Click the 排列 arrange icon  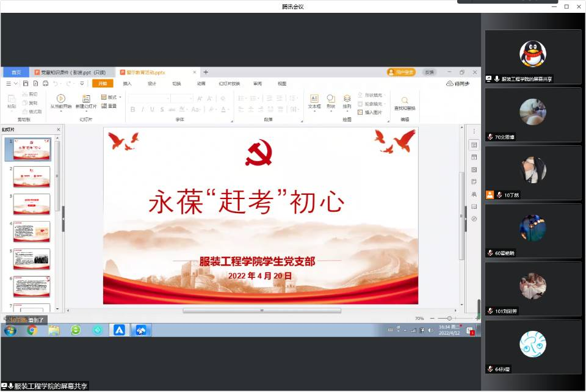pyautogui.click(x=347, y=98)
